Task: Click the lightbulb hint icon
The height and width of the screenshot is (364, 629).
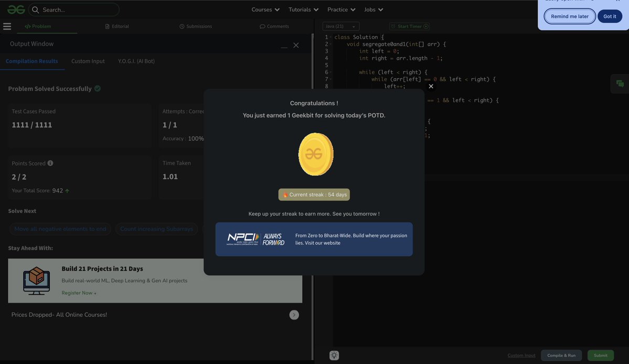Action: tap(334, 355)
